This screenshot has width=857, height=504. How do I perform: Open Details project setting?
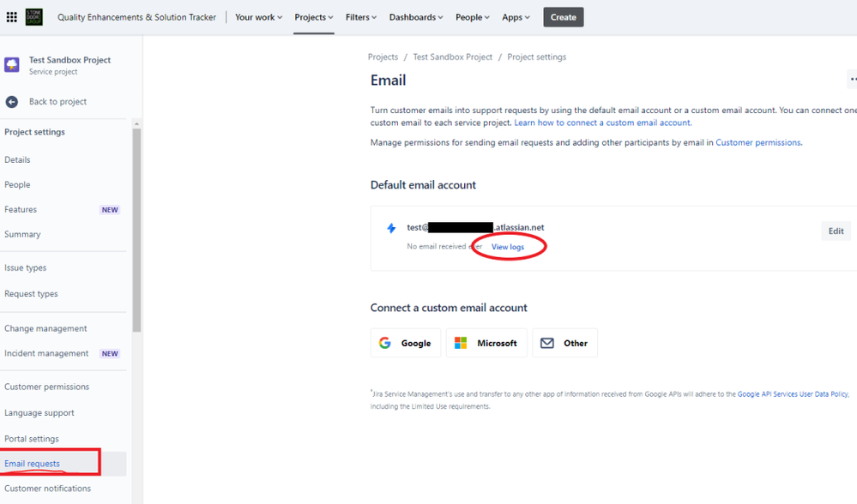tap(17, 160)
